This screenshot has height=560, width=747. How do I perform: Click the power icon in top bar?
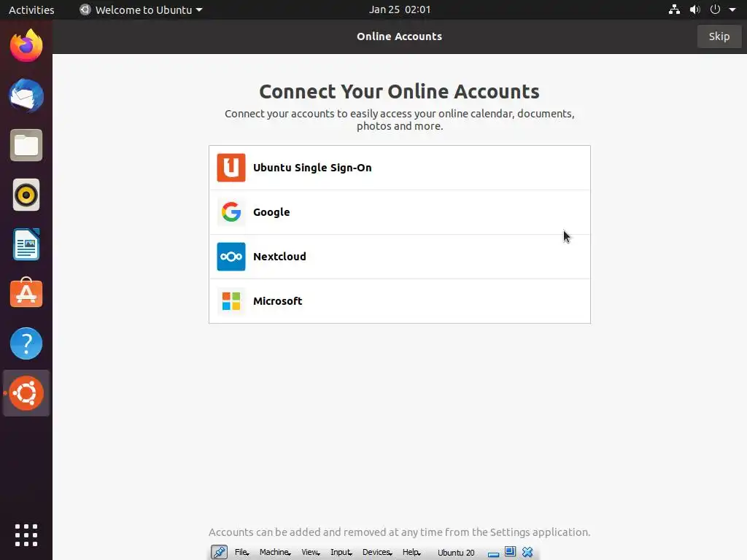coord(715,9)
